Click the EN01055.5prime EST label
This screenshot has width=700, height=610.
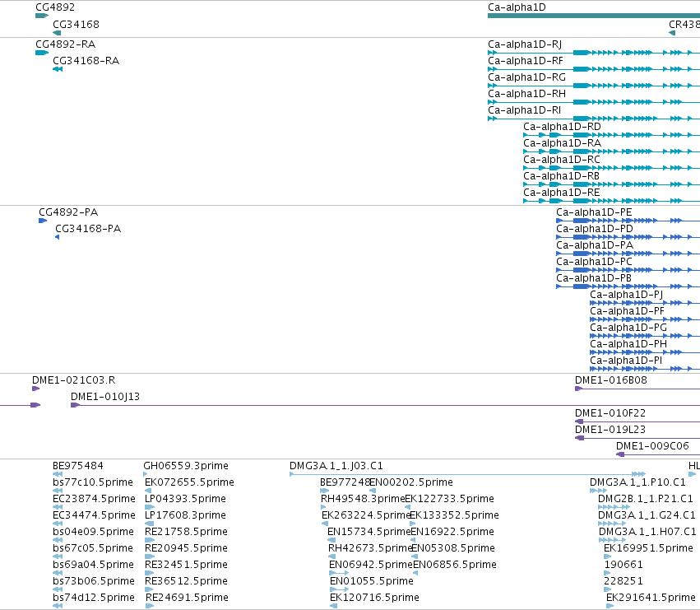click(372, 581)
